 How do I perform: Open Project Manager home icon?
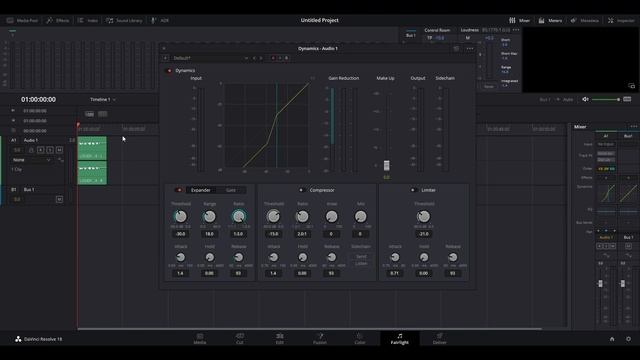point(612,339)
